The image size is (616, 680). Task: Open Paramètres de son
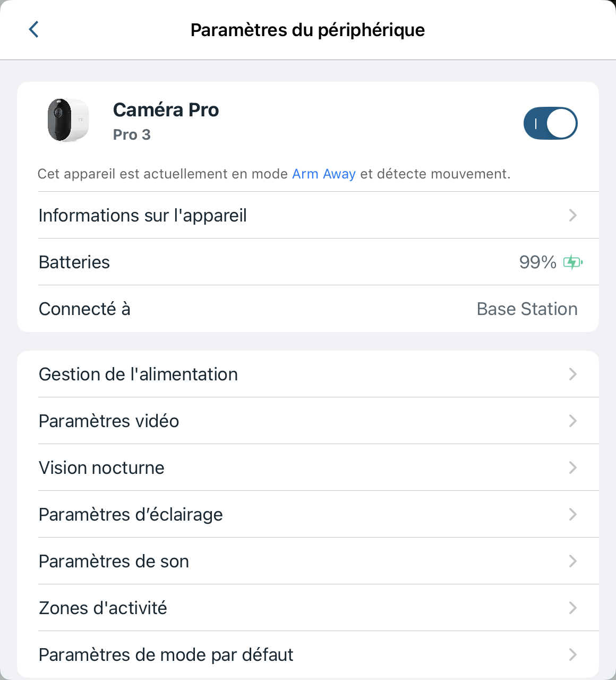tap(114, 561)
